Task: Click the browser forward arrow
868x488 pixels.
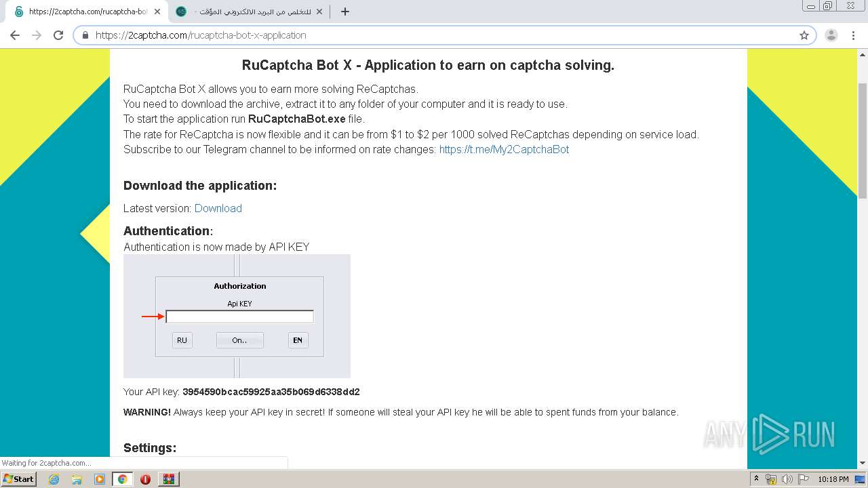Action: [x=37, y=35]
